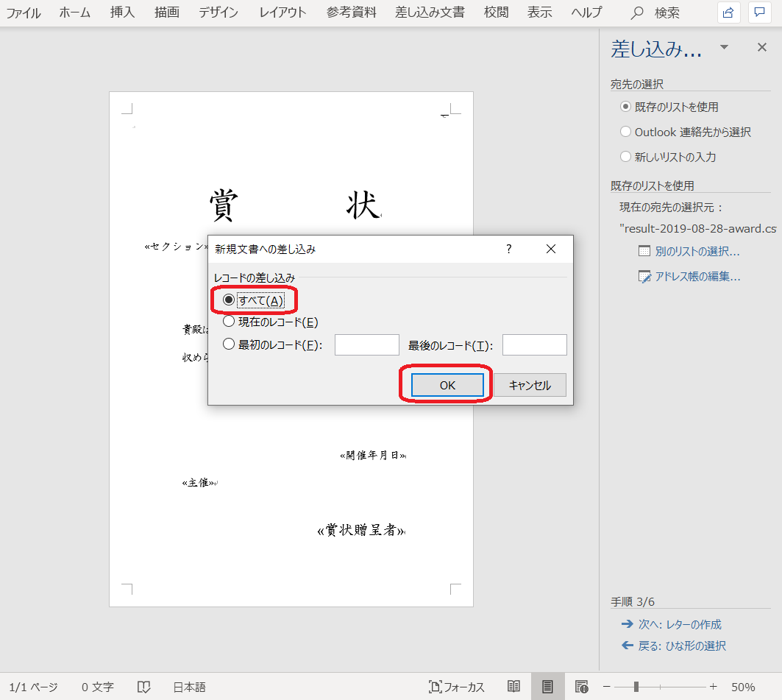The width and height of the screenshot is (782, 700).
Task: Click 別のリストの選択 link
Action: [696, 251]
